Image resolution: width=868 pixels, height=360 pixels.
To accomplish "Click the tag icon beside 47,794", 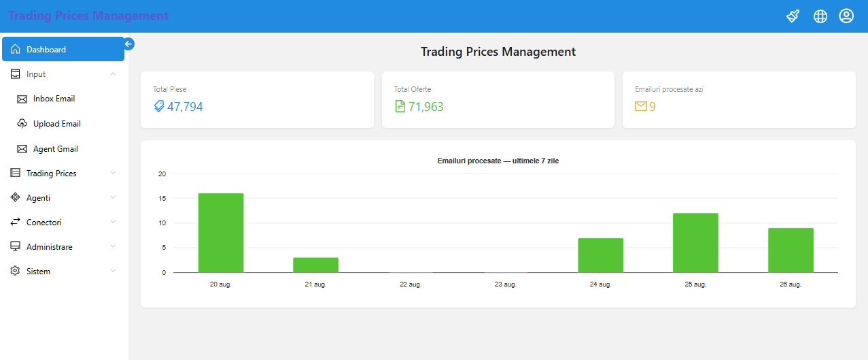I will coord(159,106).
